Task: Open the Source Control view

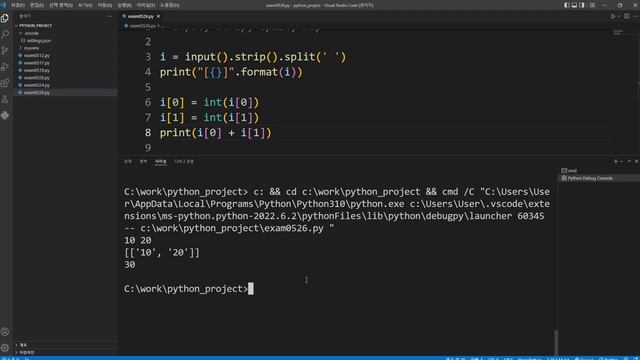Action: pos(5,51)
